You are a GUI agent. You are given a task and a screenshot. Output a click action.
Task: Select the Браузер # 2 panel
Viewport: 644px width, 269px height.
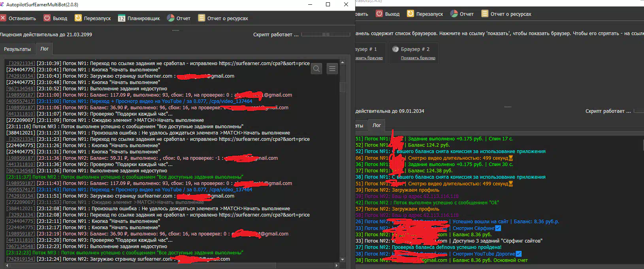coord(414,53)
